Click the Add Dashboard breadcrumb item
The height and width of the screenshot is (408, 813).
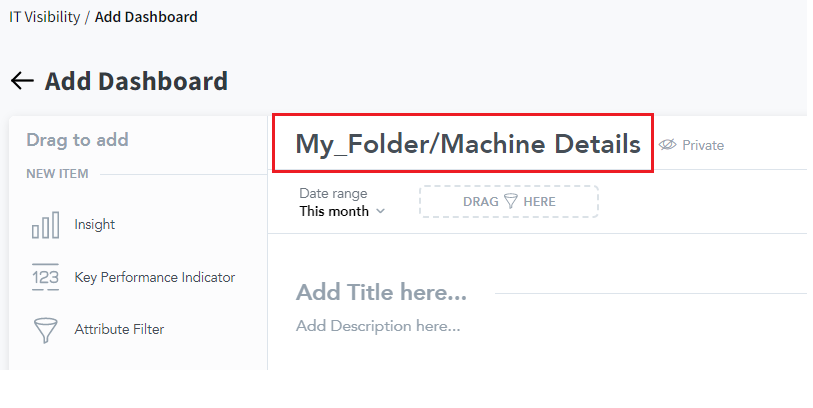pos(146,17)
